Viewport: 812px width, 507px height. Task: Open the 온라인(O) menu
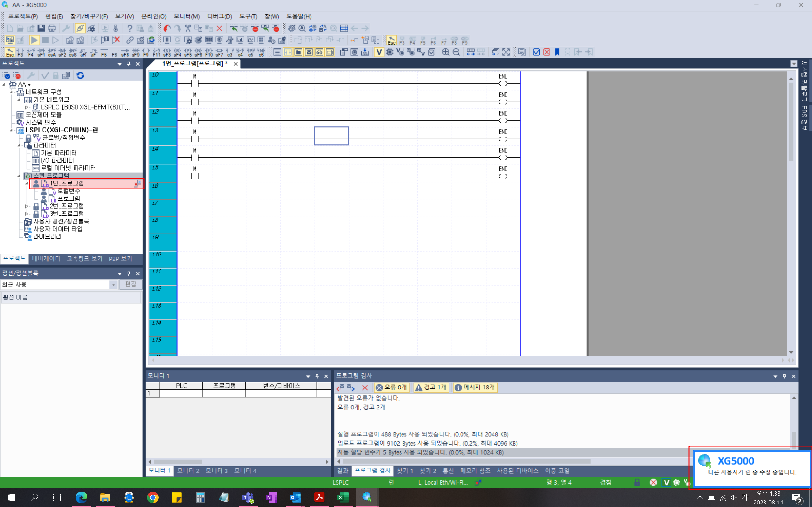tap(153, 16)
